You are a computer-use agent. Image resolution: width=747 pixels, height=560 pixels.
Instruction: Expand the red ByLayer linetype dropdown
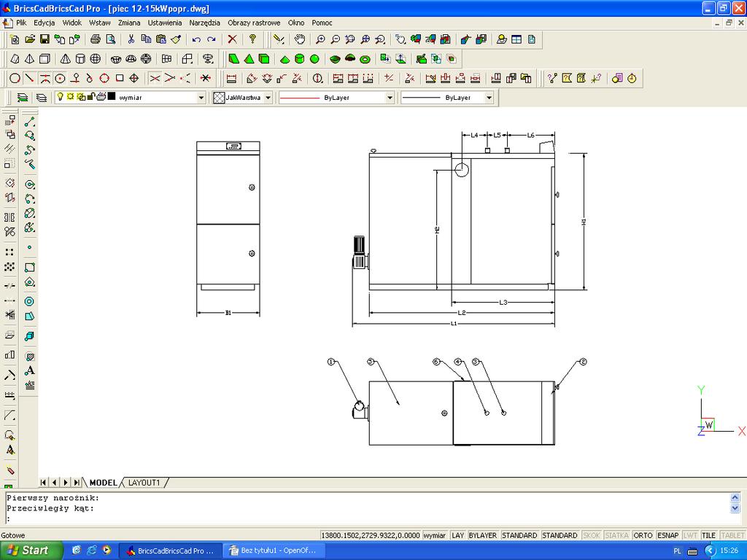(390, 98)
